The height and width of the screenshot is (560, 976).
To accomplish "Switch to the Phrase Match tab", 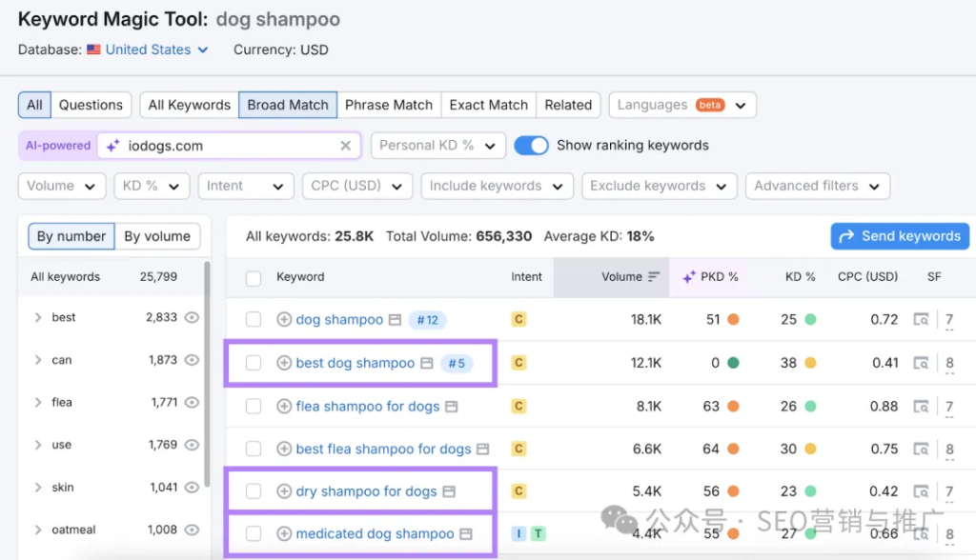I will point(388,105).
